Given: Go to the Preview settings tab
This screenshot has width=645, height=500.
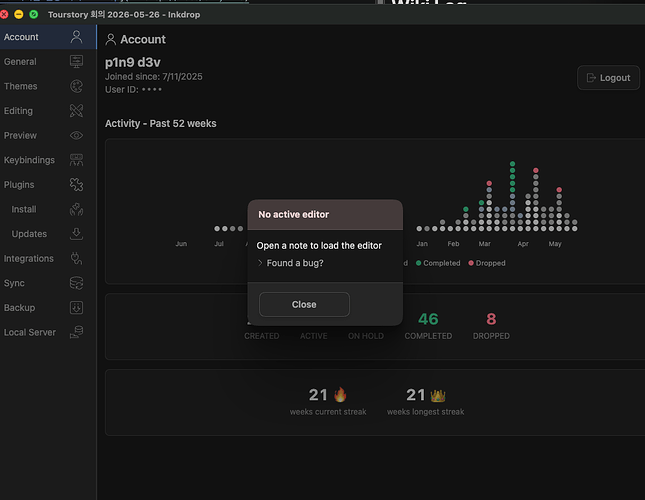Looking at the screenshot, I should coord(48,135).
